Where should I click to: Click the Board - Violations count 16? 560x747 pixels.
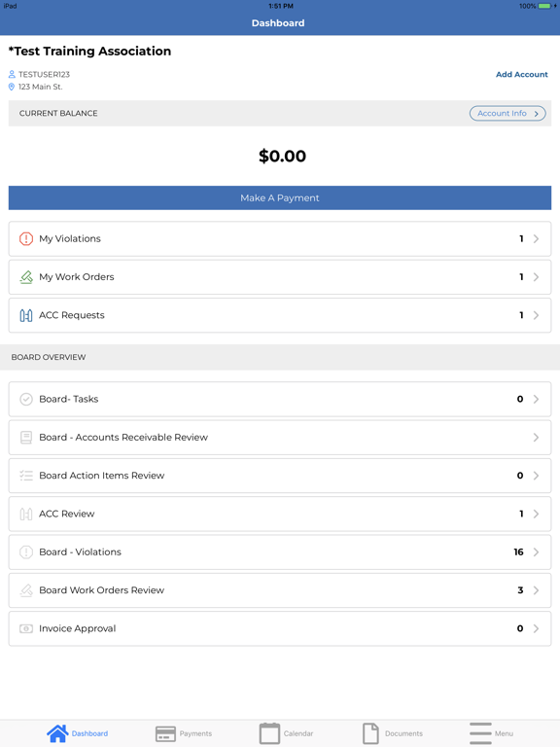[518, 552]
